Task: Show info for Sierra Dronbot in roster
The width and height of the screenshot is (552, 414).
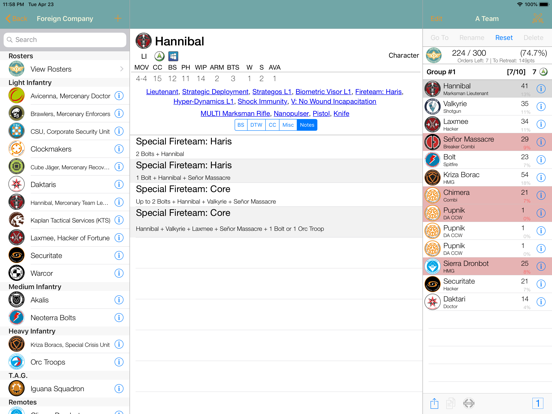Action: click(x=541, y=266)
